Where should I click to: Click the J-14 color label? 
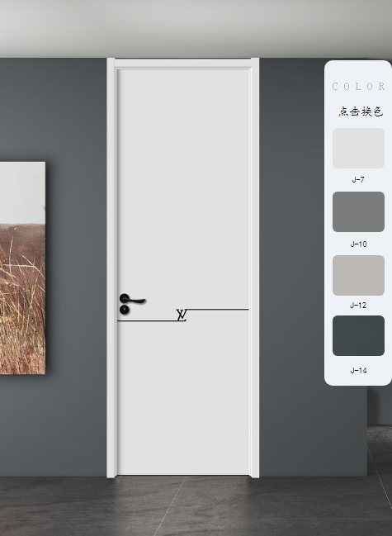pos(358,370)
